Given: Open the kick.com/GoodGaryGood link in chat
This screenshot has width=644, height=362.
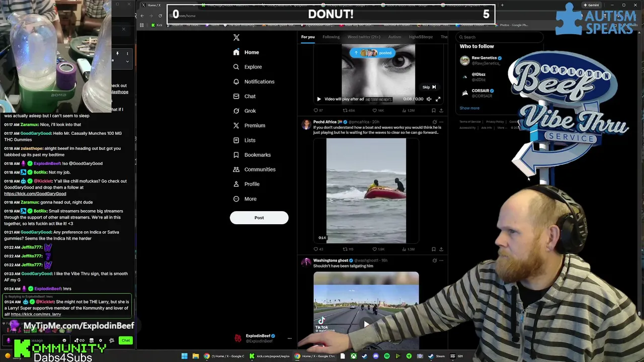Looking at the screenshot, I should coord(35,194).
